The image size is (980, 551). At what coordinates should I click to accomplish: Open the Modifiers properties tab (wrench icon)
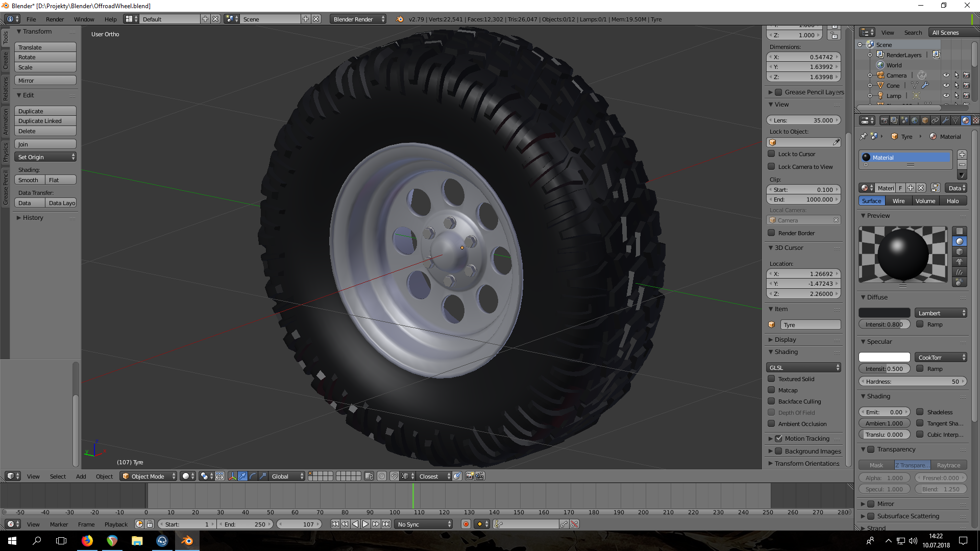tap(945, 120)
